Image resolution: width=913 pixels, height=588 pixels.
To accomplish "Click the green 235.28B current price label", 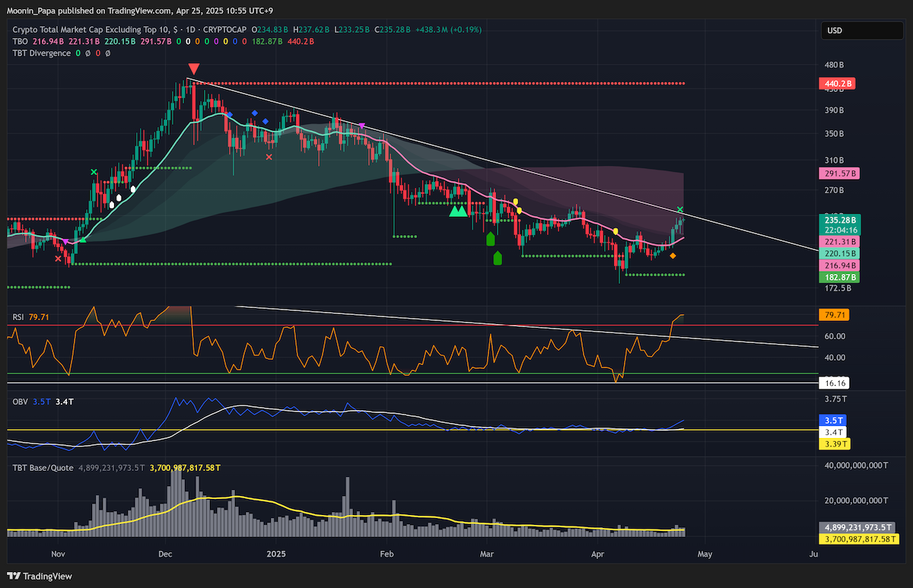I will [x=838, y=219].
